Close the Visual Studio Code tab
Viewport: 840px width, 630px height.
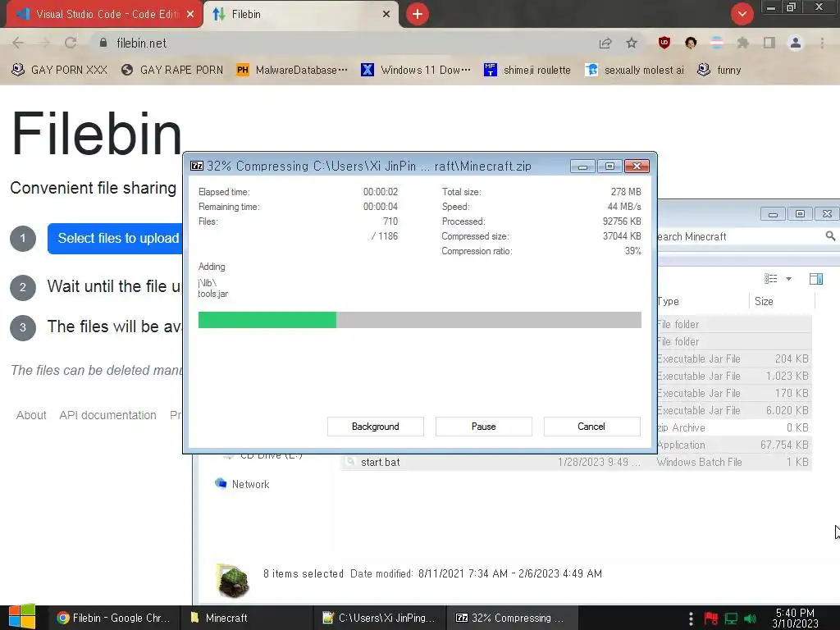[x=190, y=15]
